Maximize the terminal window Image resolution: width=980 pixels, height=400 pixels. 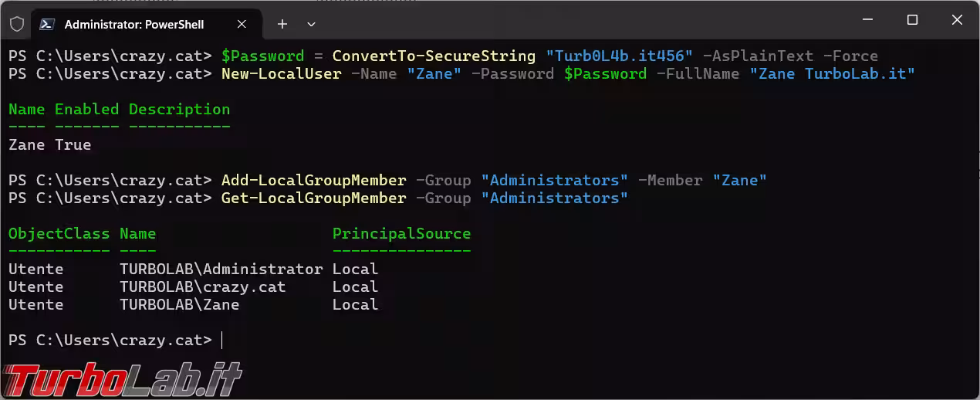click(912, 20)
